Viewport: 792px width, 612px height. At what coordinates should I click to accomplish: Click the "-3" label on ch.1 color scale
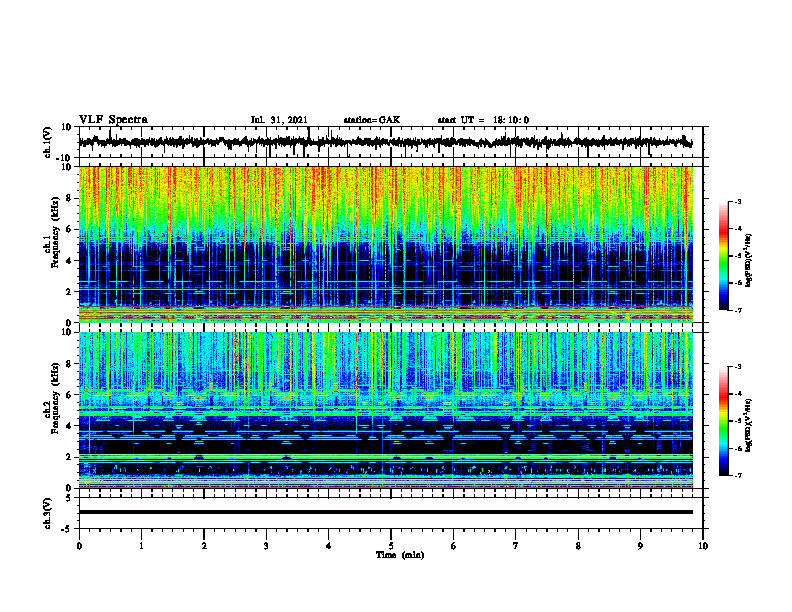coord(737,201)
